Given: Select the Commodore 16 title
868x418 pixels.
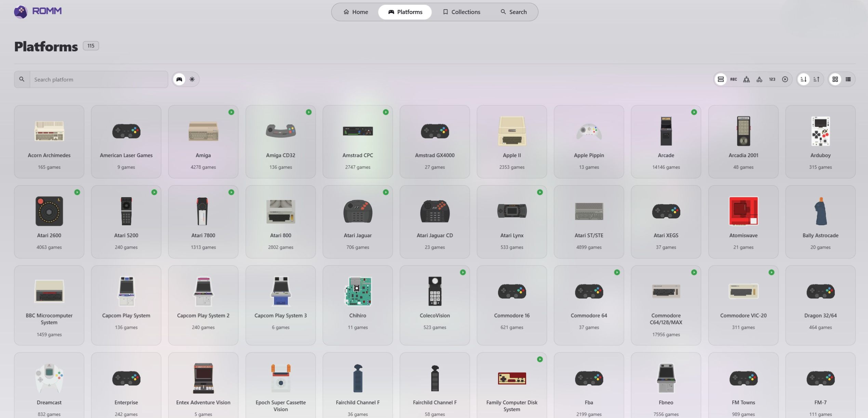Looking at the screenshot, I should click(512, 315).
